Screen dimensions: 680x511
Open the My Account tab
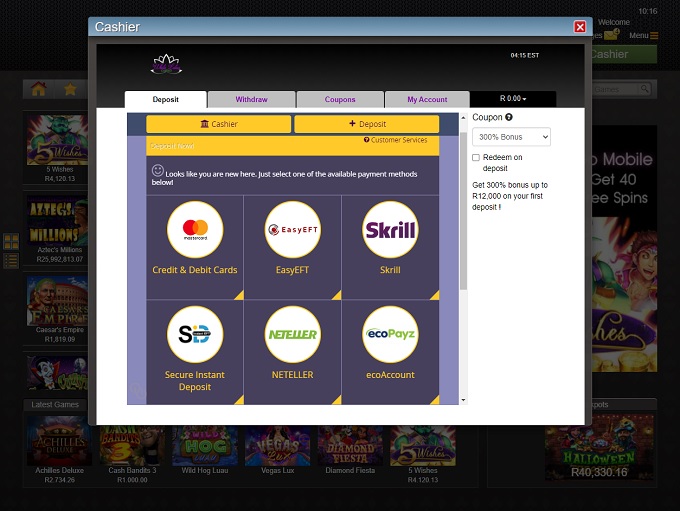427,99
